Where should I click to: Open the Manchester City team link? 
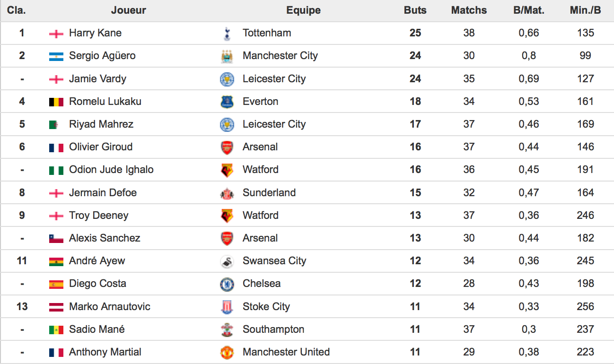coord(280,56)
